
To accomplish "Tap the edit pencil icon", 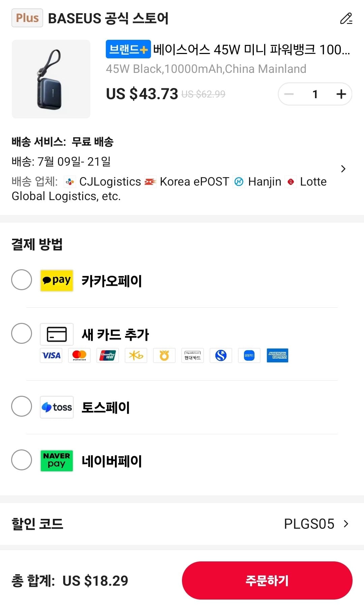I will 346,19.
